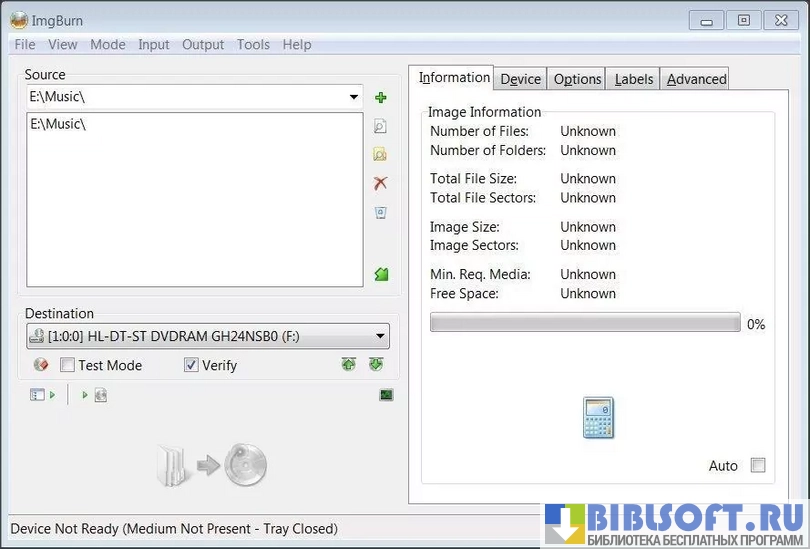Click the calculator icon to calculate image size
This screenshot has height=549, width=810.
coord(597,417)
